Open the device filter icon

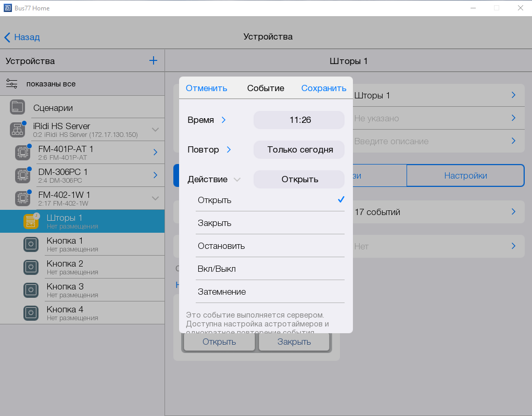pyautogui.click(x=11, y=84)
